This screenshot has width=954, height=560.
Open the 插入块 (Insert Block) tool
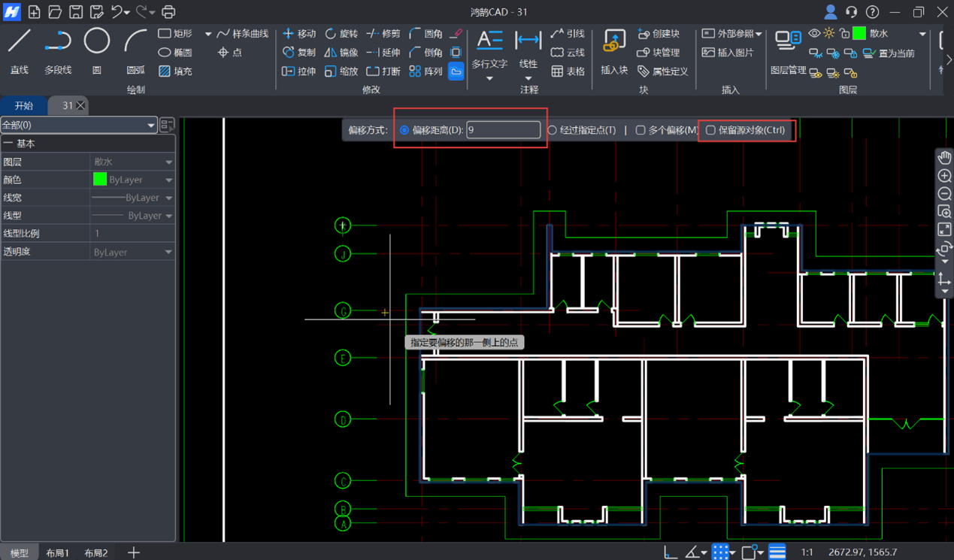[614, 51]
